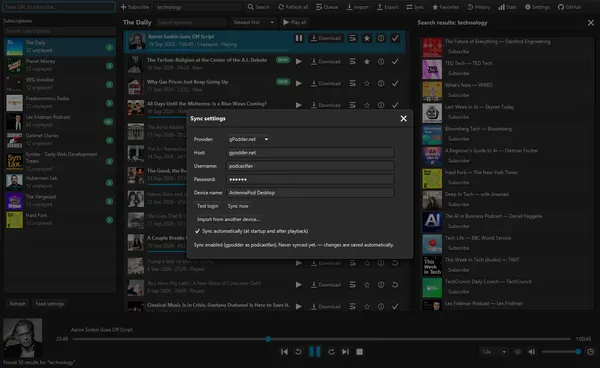
Task: Open Favorites from the toolbar
Action: pos(445,7)
